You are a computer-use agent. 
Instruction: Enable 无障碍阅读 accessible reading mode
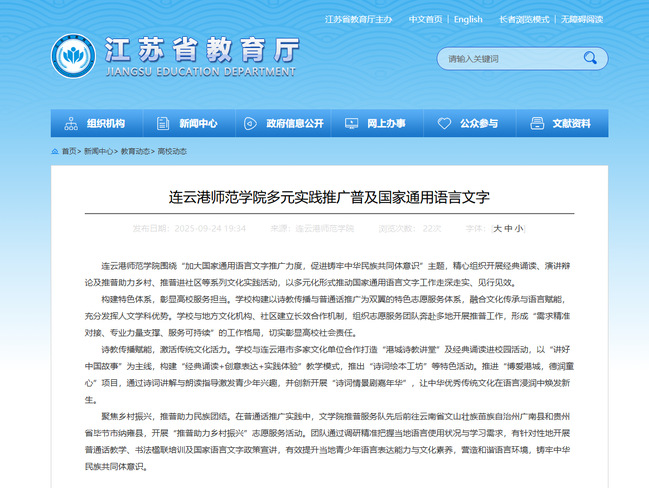point(612,19)
